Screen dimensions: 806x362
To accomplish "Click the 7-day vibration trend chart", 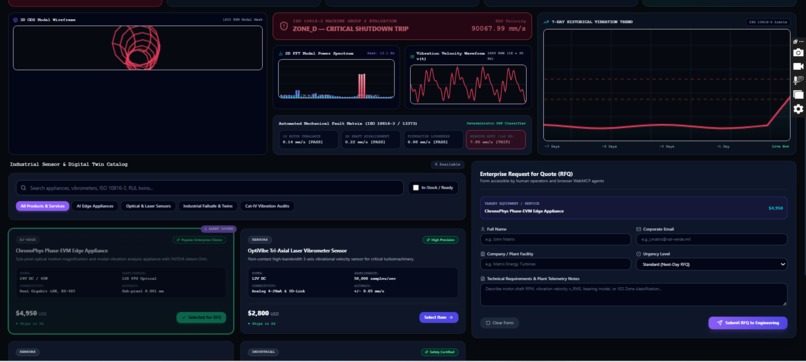I will point(667,85).
